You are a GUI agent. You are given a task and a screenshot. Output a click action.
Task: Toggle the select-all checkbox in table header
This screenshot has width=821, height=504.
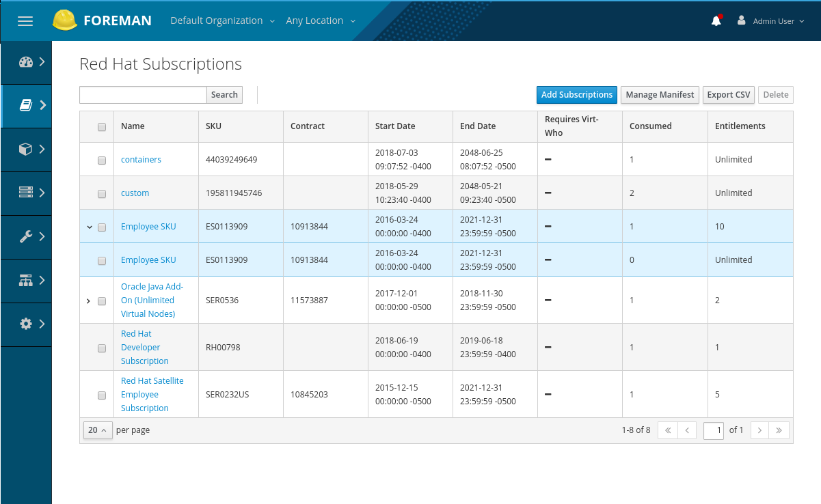click(102, 127)
